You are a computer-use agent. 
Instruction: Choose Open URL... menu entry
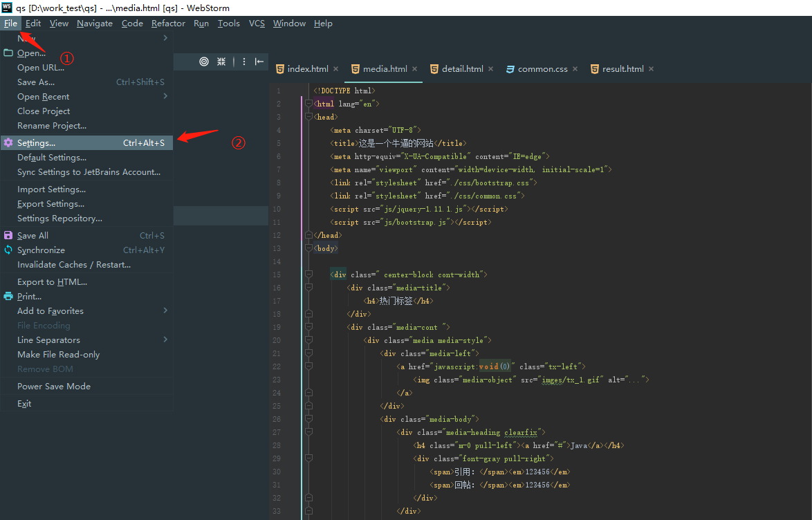coord(86,67)
